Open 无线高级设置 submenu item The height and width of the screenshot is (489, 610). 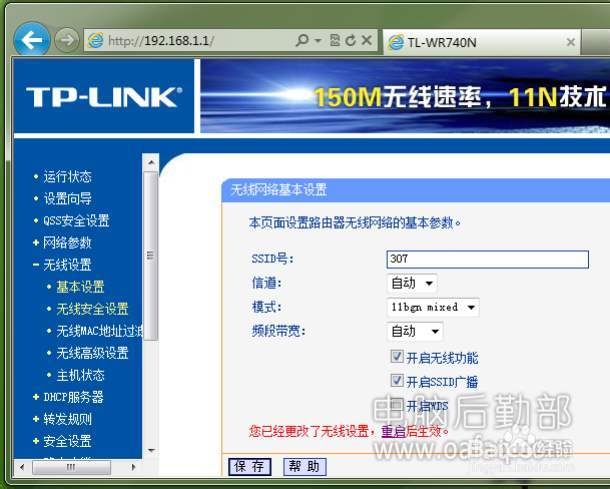[92, 353]
